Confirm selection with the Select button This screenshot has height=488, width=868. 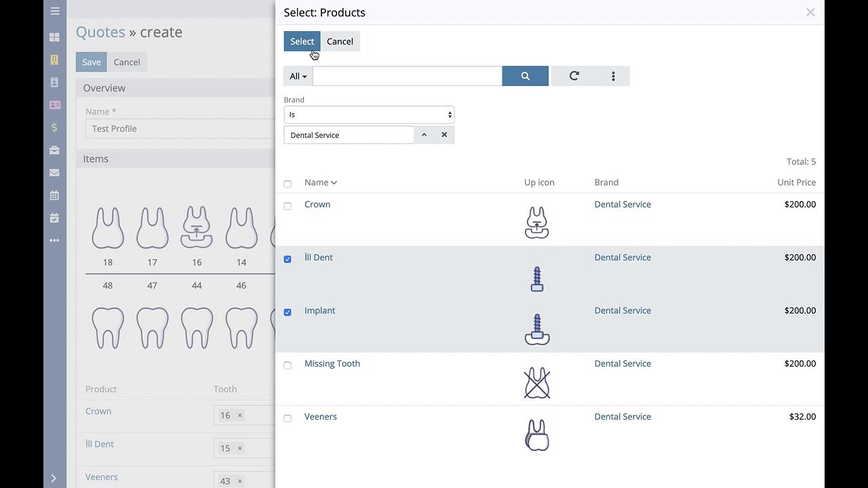tap(302, 41)
